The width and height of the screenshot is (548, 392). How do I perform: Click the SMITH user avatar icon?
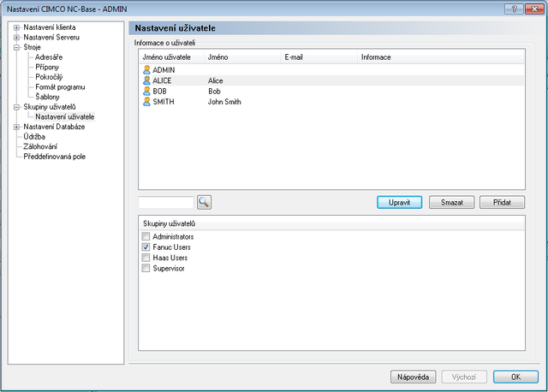coord(146,102)
